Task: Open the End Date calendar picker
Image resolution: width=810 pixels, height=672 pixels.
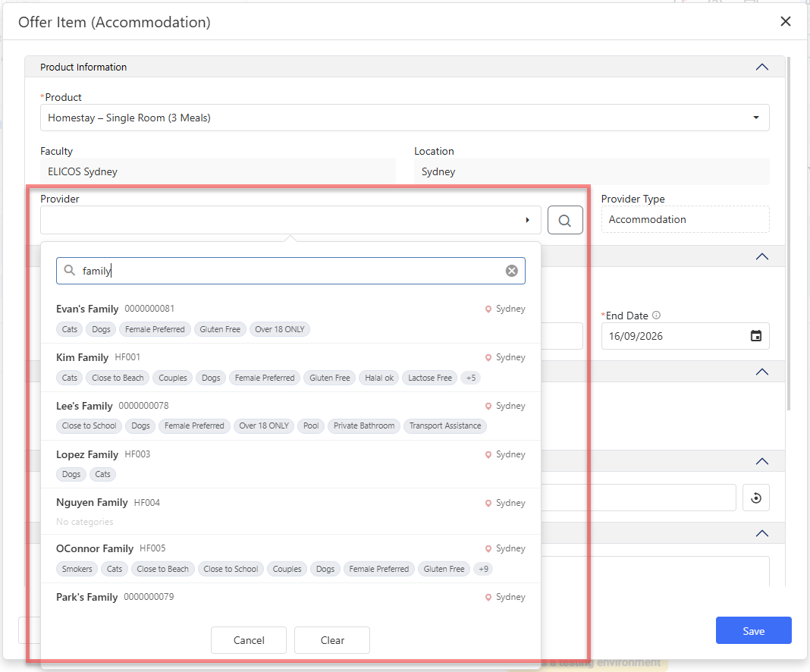Action: pyautogui.click(x=755, y=336)
